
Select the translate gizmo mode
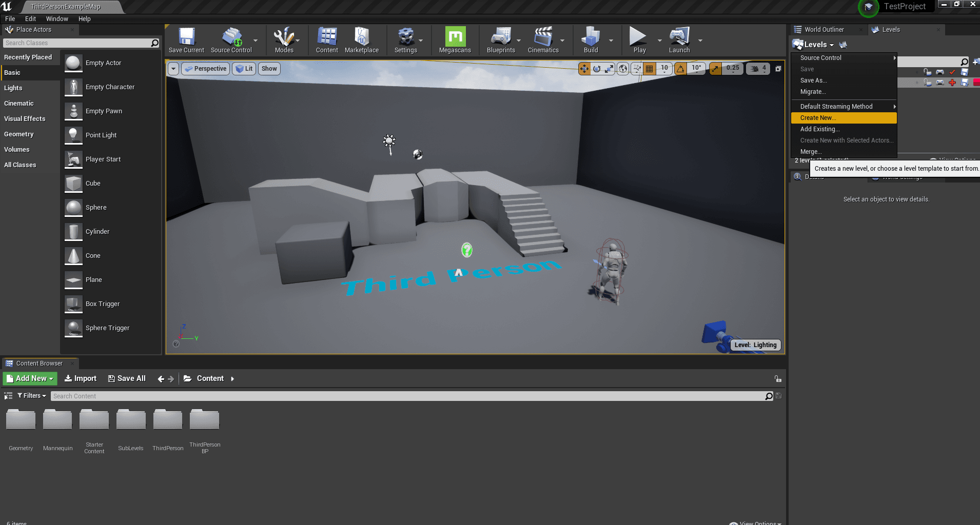coord(584,68)
